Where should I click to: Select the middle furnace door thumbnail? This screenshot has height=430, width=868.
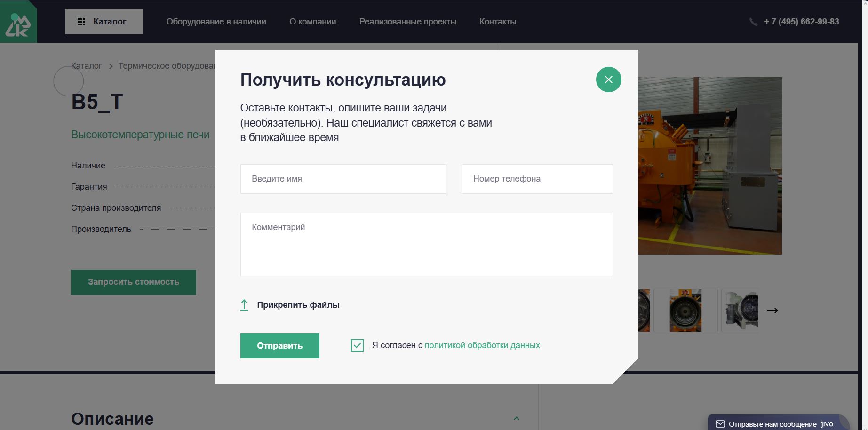pyautogui.click(x=685, y=311)
